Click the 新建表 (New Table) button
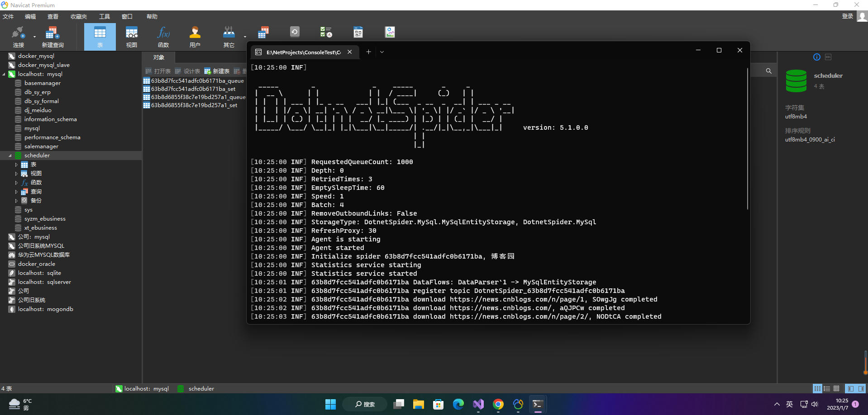 217,71
